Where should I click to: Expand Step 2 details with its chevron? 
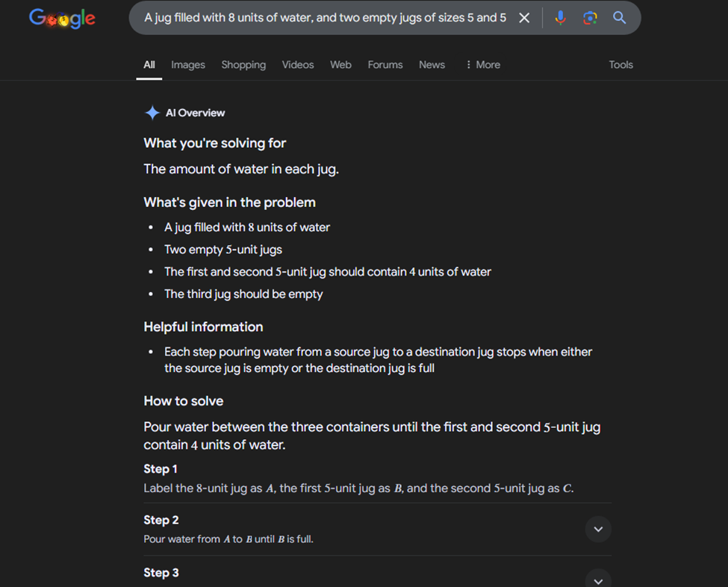[x=598, y=529]
